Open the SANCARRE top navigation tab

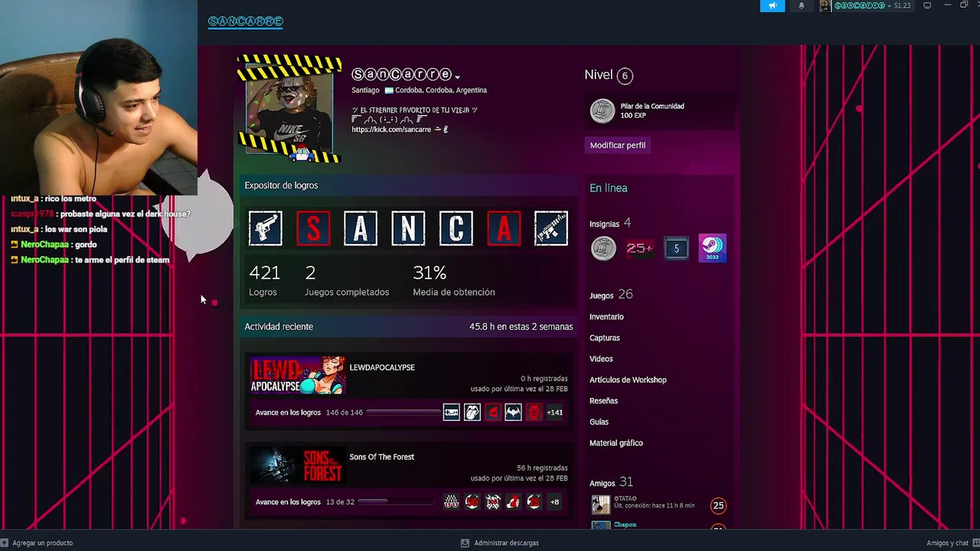click(x=246, y=21)
